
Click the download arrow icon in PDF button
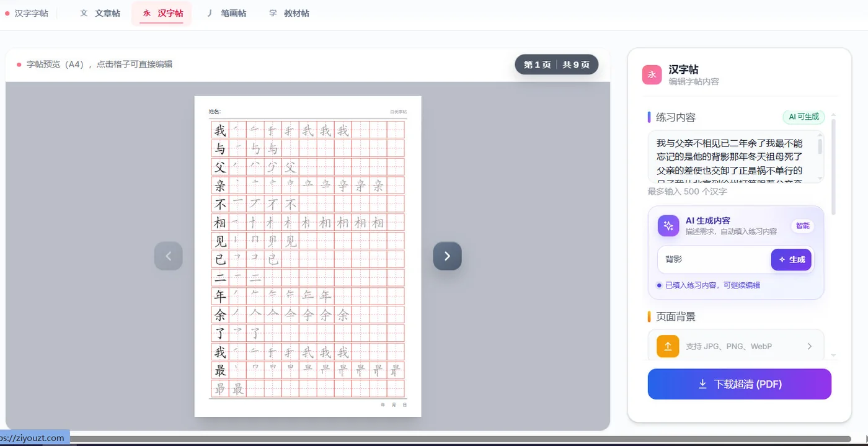click(702, 385)
